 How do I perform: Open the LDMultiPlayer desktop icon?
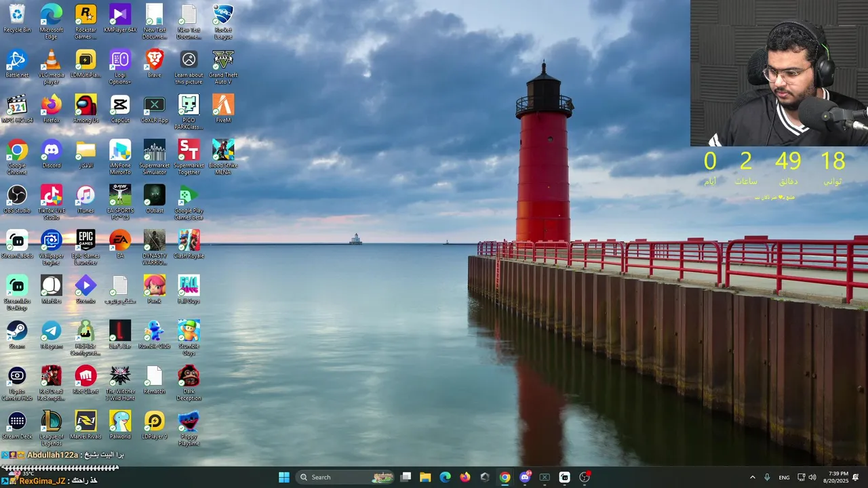[x=85, y=64]
